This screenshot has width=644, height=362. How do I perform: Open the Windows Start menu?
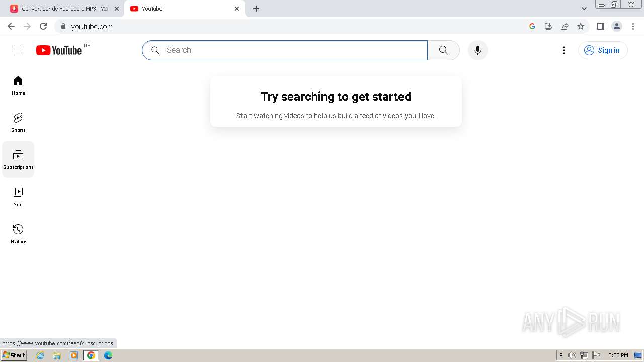[x=14, y=355]
